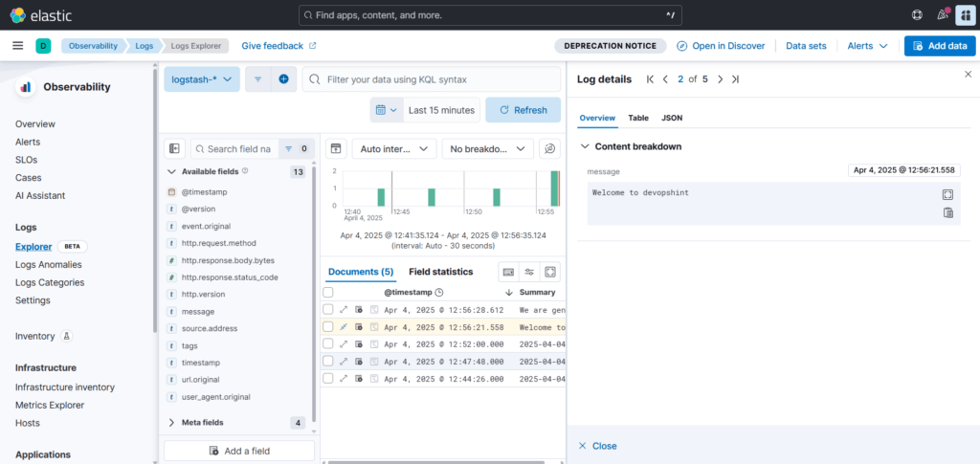Image resolution: width=980 pixels, height=464 pixels.
Task: Open the date quick menu calendar dropdown
Action: tap(387, 110)
